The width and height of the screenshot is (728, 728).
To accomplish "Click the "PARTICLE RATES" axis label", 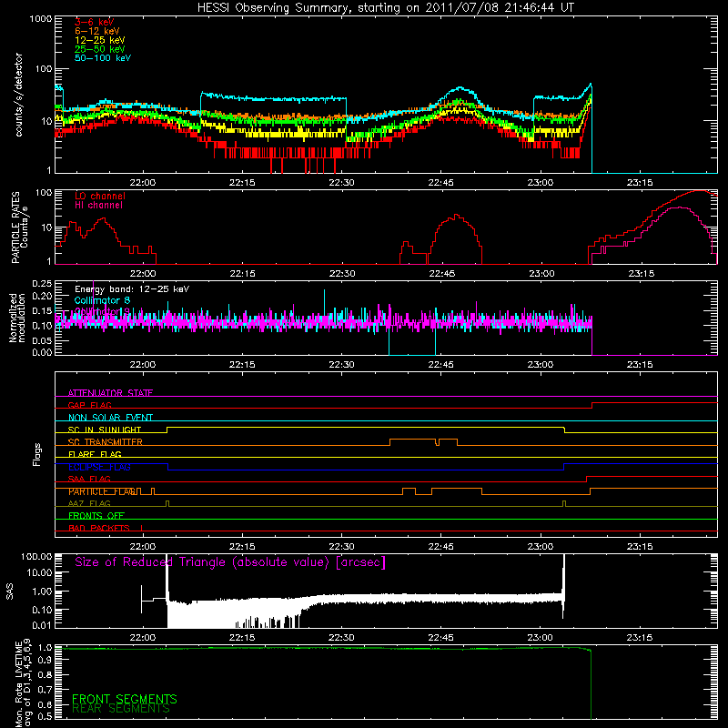I will (x=15, y=227).
